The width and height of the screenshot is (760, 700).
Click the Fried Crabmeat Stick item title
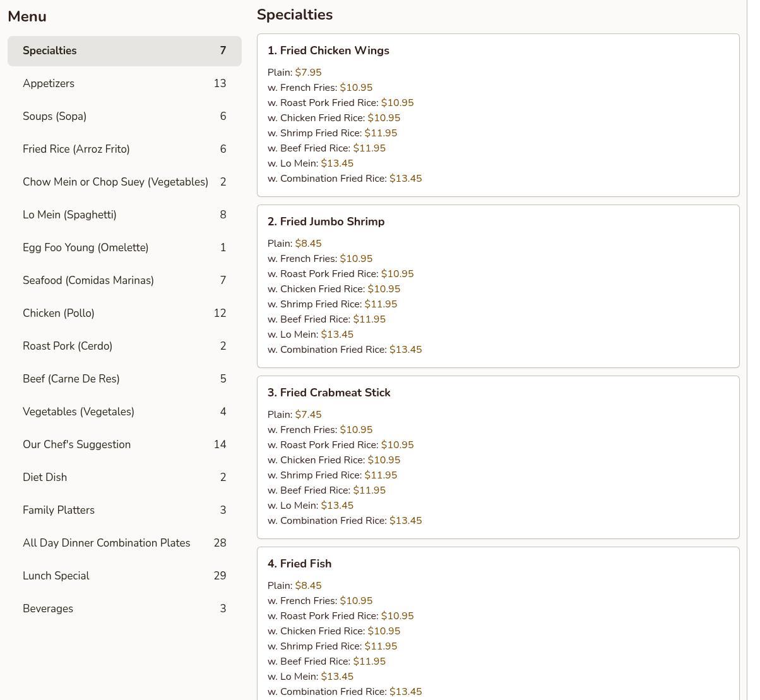click(329, 393)
